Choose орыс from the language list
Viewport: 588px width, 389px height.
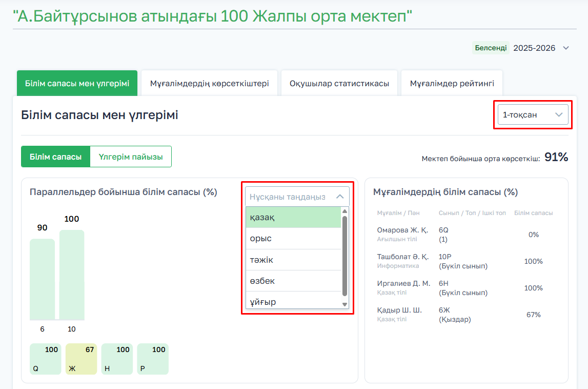tap(293, 239)
